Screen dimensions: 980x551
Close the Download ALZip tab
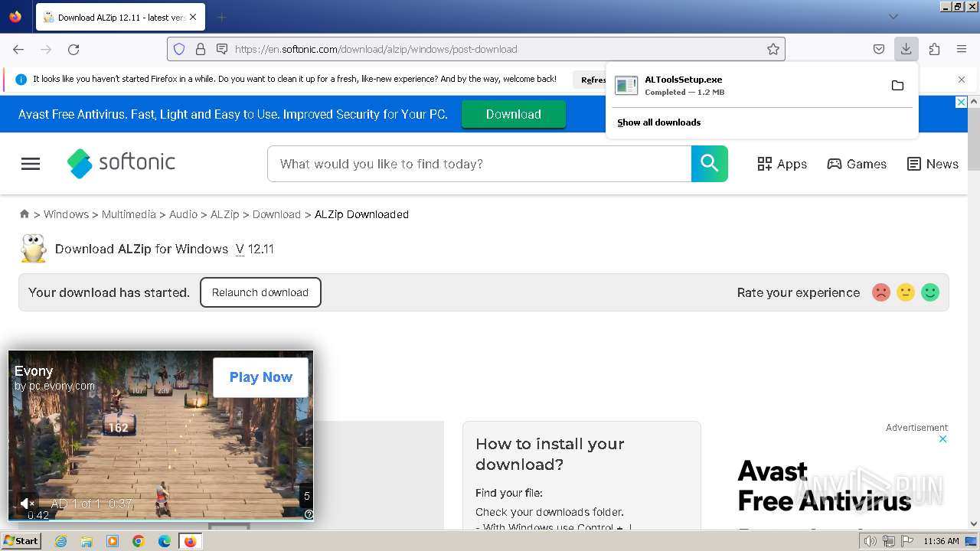[x=192, y=17]
